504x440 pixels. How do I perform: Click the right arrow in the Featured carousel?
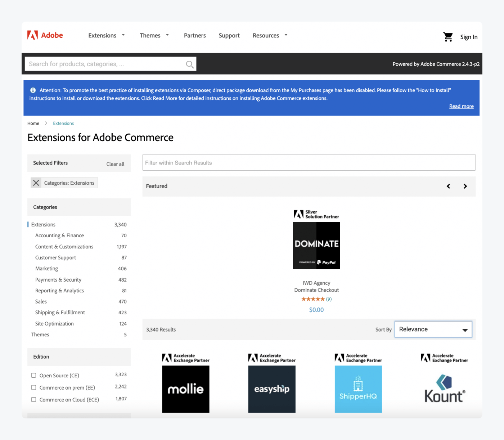[x=465, y=186]
